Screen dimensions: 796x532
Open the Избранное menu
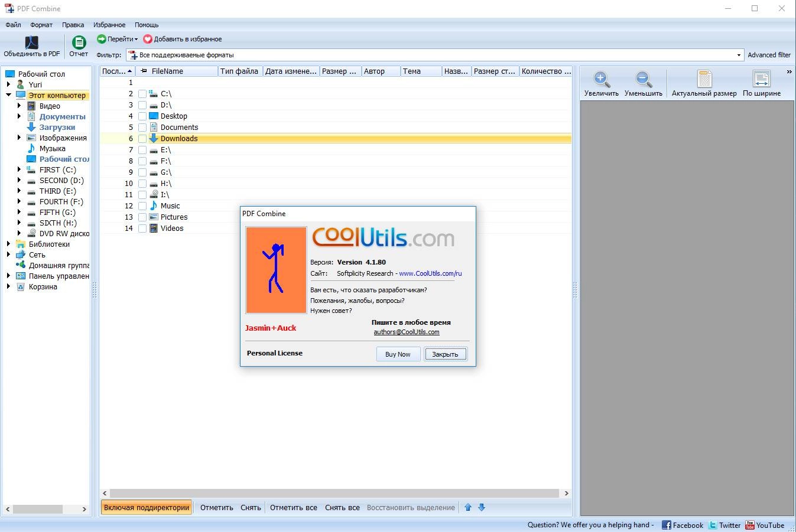click(x=109, y=25)
